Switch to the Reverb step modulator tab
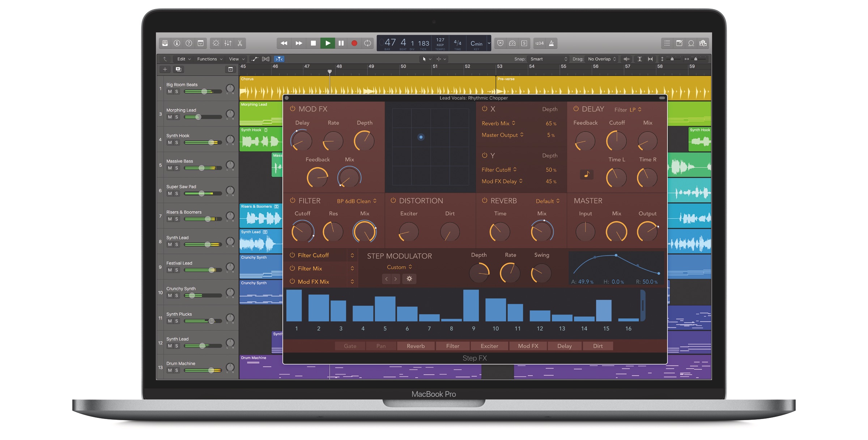Screen dimensions: 868x440 [416, 346]
